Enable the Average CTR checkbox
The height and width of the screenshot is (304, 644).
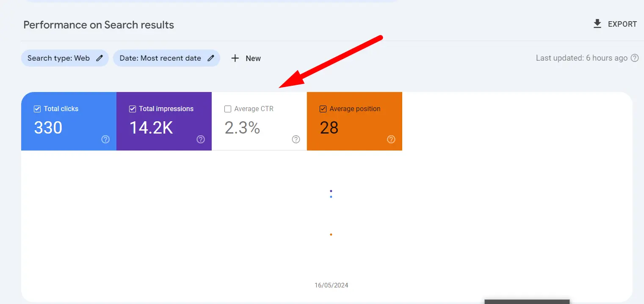228,109
